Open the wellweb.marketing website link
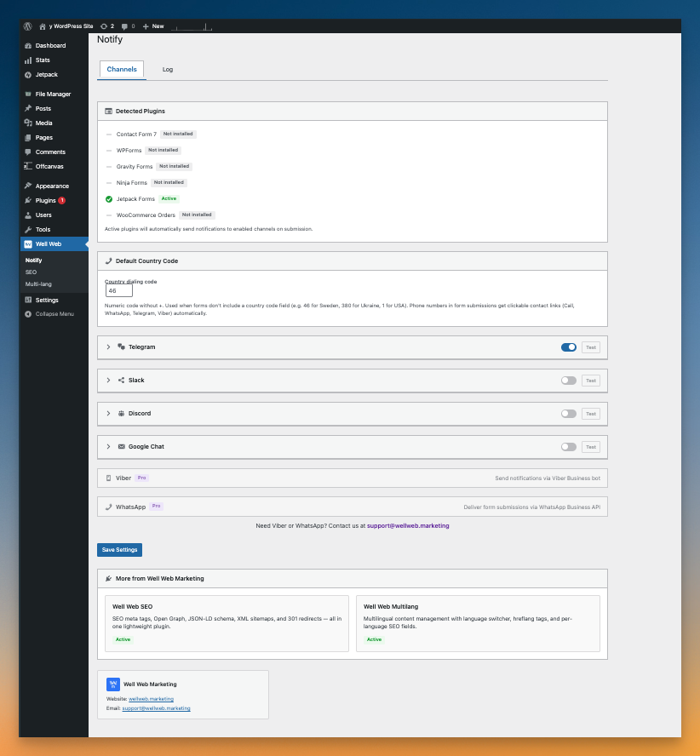This screenshot has height=756, width=700. [151, 699]
